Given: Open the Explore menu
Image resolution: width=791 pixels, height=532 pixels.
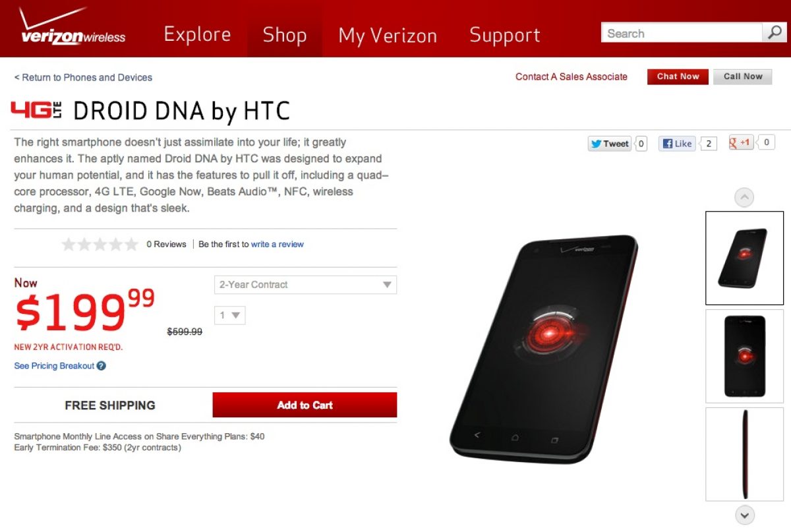Looking at the screenshot, I should click(x=197, y=34).
